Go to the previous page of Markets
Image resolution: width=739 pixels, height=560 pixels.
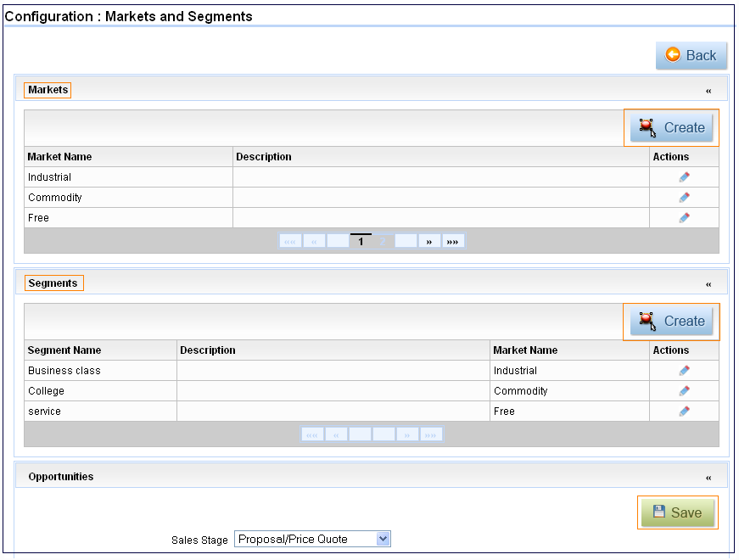coord(314,241)
